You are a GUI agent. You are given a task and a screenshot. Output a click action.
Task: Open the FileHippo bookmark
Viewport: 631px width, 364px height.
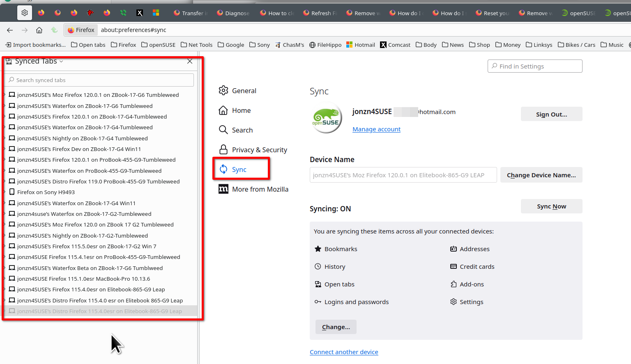pyautogui.click(x=325, y=45)
